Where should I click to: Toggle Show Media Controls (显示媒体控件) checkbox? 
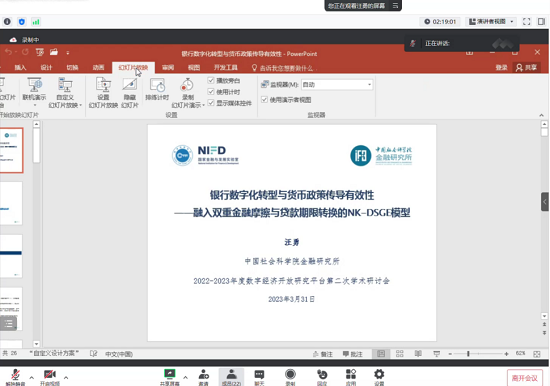tap(210, 103)
